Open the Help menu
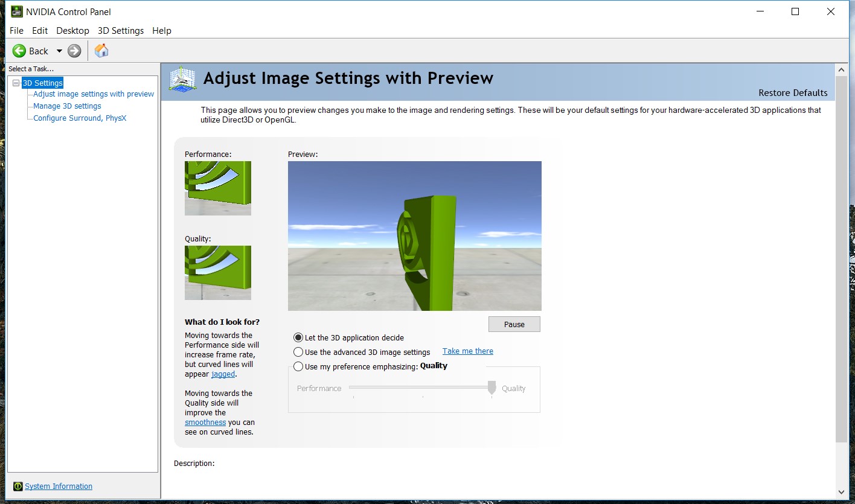The height and width of the screenshot is (504, 855). click(x=162, y=31)
